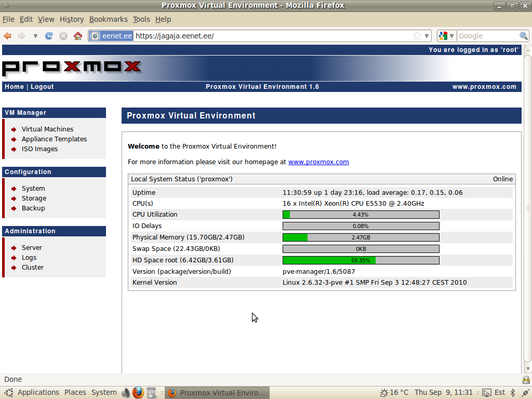Open the History menu
Viewport: 532px width, 399px height.
pyautogui.click(x=72, y=19)
